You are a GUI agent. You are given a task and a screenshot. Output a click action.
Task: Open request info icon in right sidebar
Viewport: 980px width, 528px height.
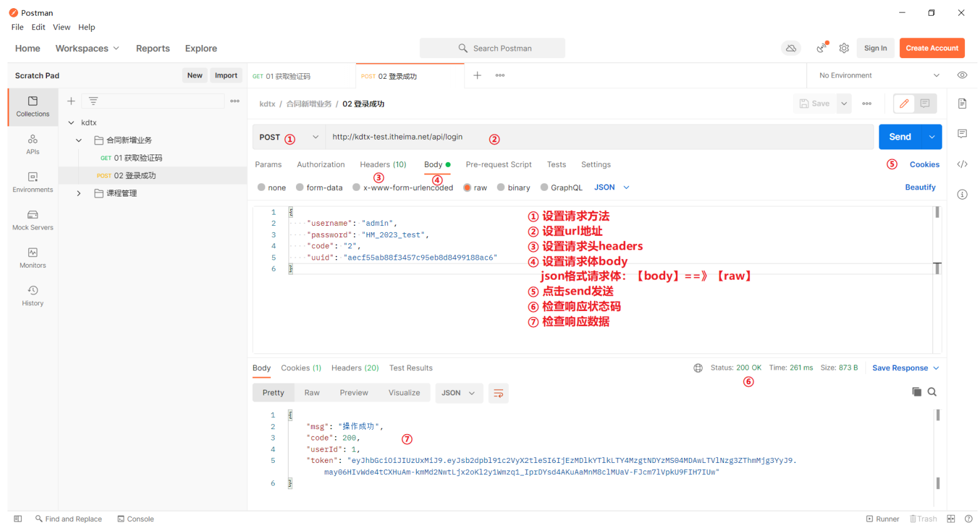pos(962,195)
